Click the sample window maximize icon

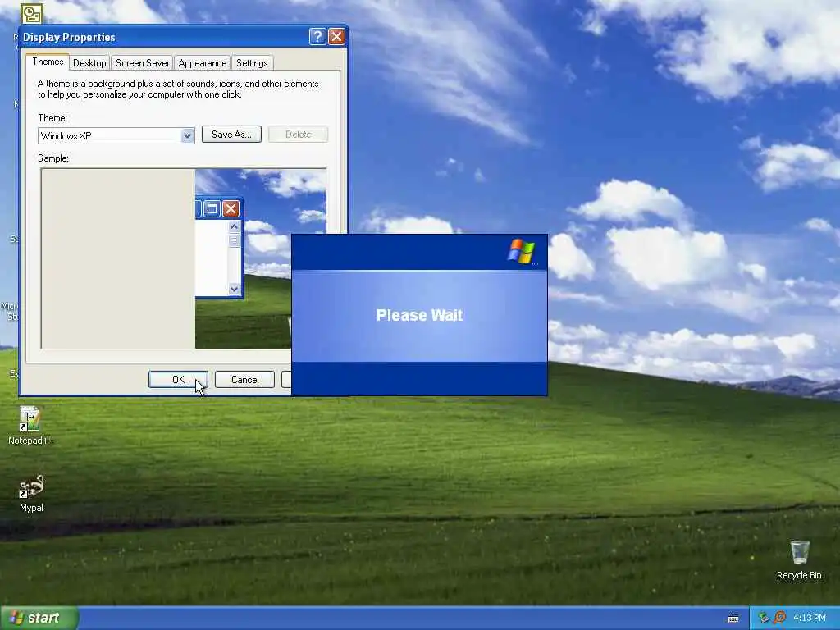pos(212,209)
